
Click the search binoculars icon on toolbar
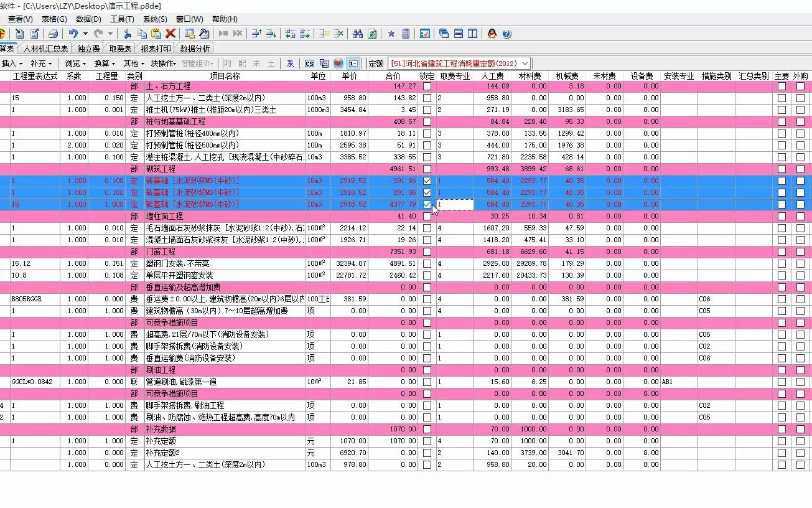coord(358,34)
